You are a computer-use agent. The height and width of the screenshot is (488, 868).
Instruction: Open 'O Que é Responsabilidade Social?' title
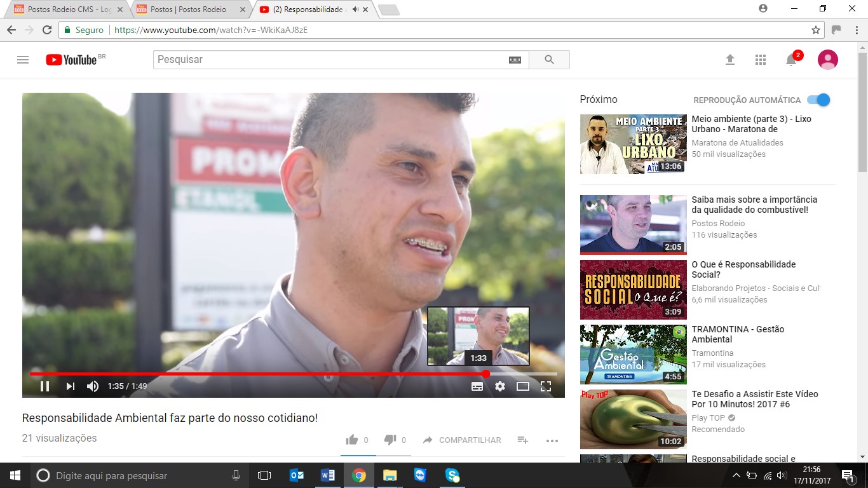point(743,269)
